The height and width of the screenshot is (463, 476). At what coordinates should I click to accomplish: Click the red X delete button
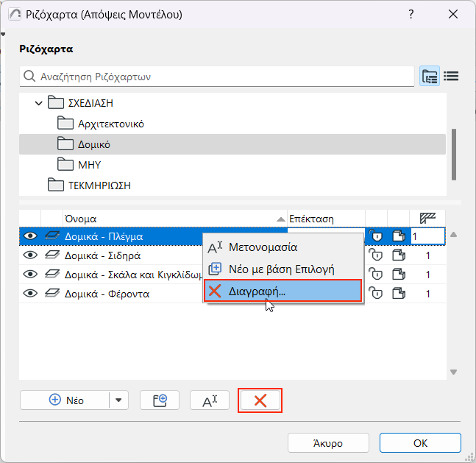coord(260,400)
